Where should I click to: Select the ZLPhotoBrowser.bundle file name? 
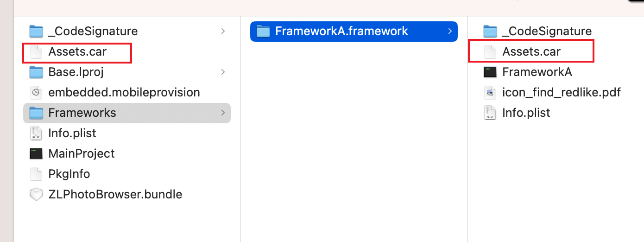coord(115,194)
